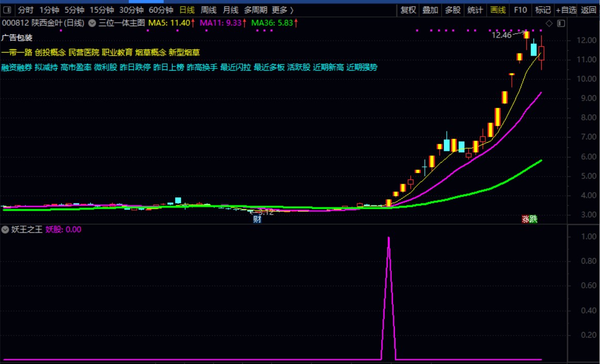Open the 画线 drawing tools
600x364 pixels.
pos(498,10)
